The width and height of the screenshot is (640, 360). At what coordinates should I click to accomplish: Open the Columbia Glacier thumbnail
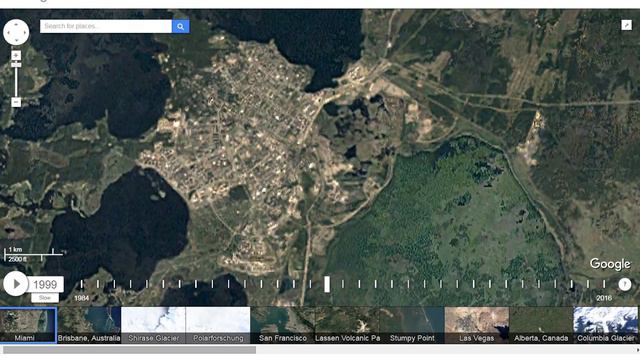[606, 325]
